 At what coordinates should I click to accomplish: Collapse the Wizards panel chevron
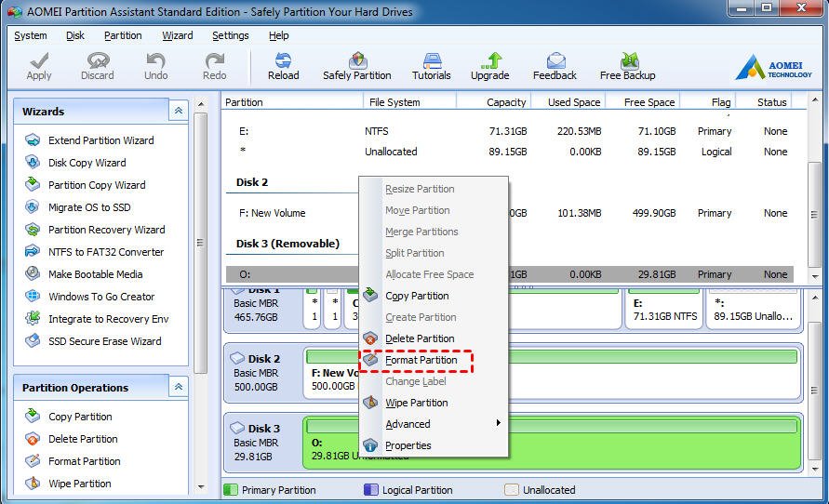pos(179,111)
